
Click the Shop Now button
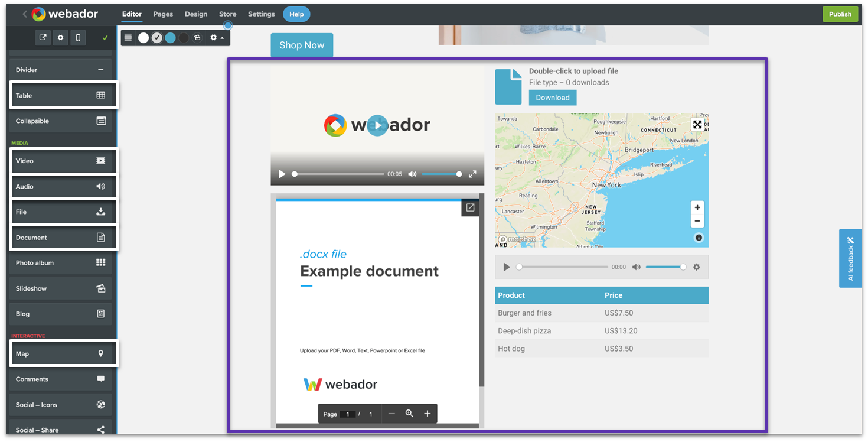click(x=302, y=45)
